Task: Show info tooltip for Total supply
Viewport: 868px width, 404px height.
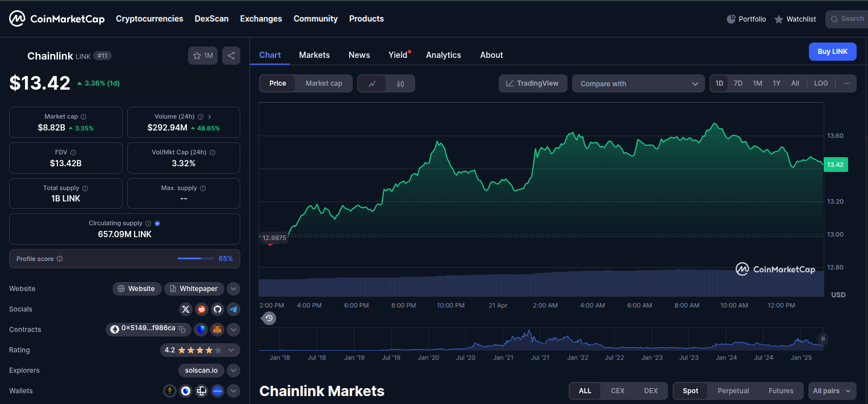Action: [x=85, y=188]
